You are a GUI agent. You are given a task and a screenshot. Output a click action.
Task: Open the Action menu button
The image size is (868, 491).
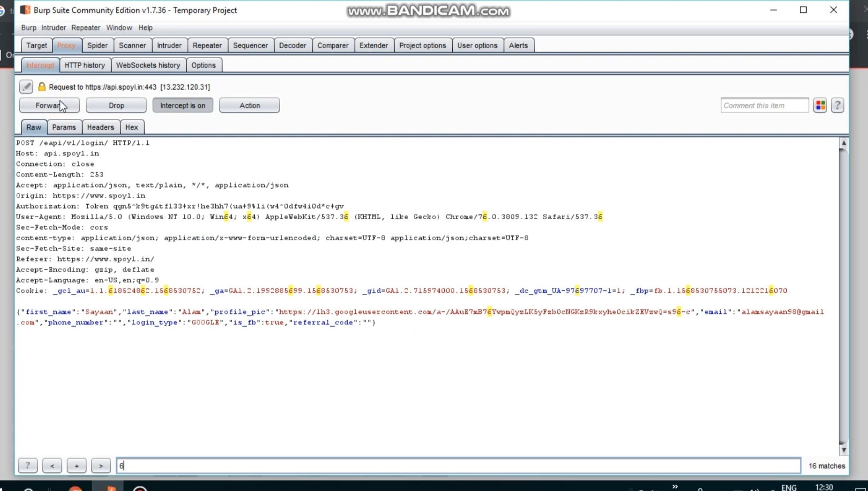[x=249, y=105]
